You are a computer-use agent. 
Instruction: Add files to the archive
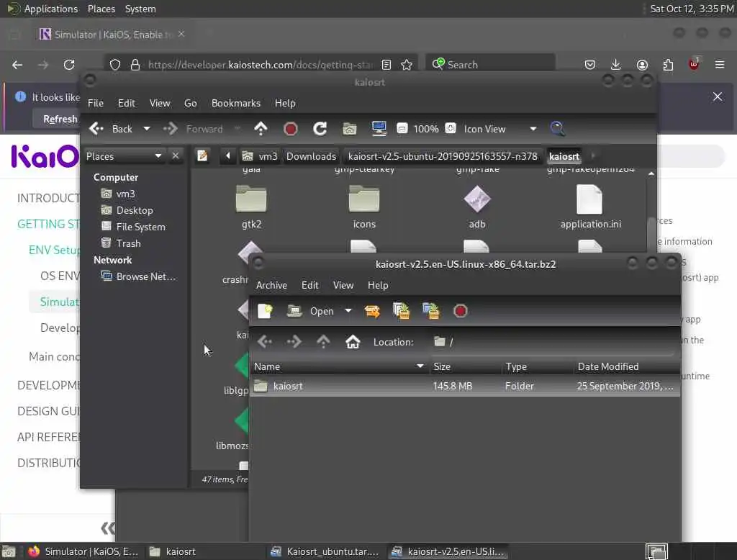click(401, 311)
